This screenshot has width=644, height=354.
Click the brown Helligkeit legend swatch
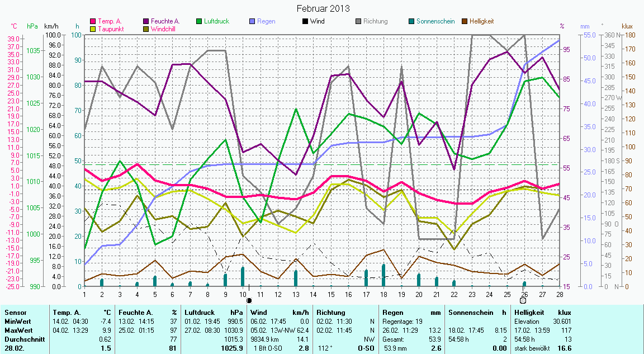[465, 21]
